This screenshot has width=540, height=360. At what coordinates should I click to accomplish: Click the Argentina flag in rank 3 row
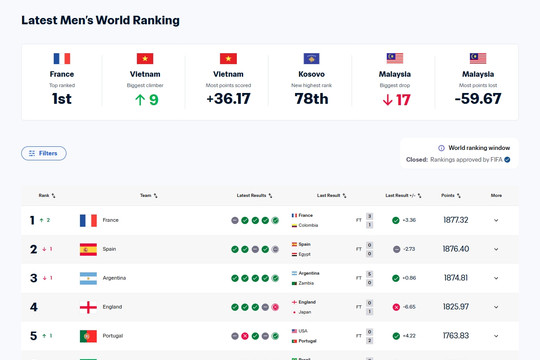pyautogui.click(x=88, y=278)
